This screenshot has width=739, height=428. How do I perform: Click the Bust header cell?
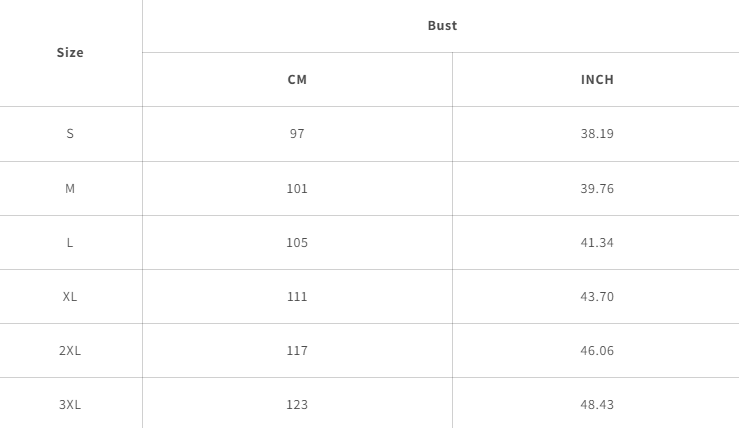(x=442, y=26)
